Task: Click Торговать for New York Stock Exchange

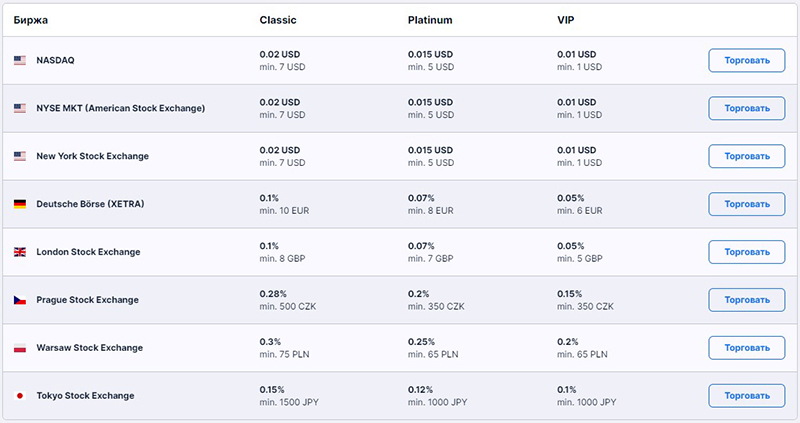Action: [x=746, y=156]
